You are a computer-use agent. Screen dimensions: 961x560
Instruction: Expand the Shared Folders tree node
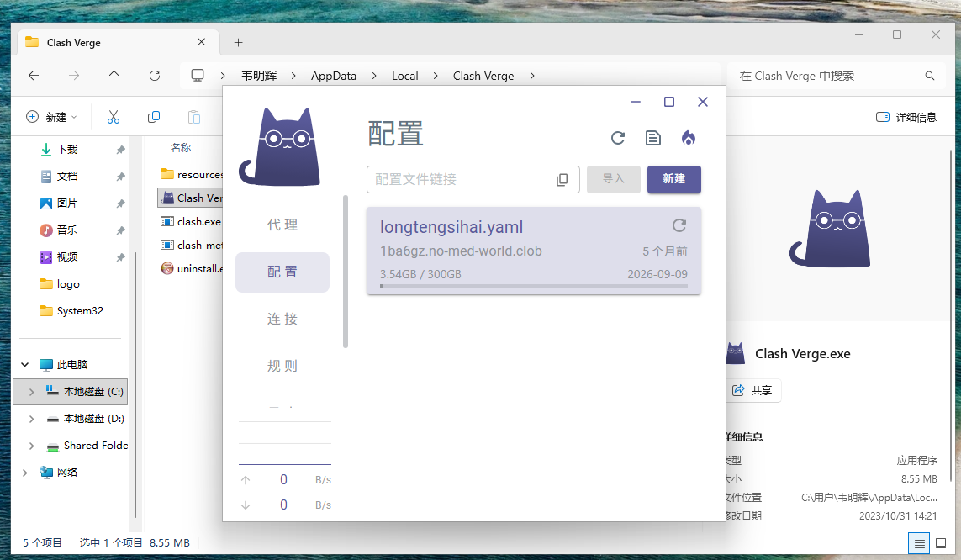tap(31, 446)
